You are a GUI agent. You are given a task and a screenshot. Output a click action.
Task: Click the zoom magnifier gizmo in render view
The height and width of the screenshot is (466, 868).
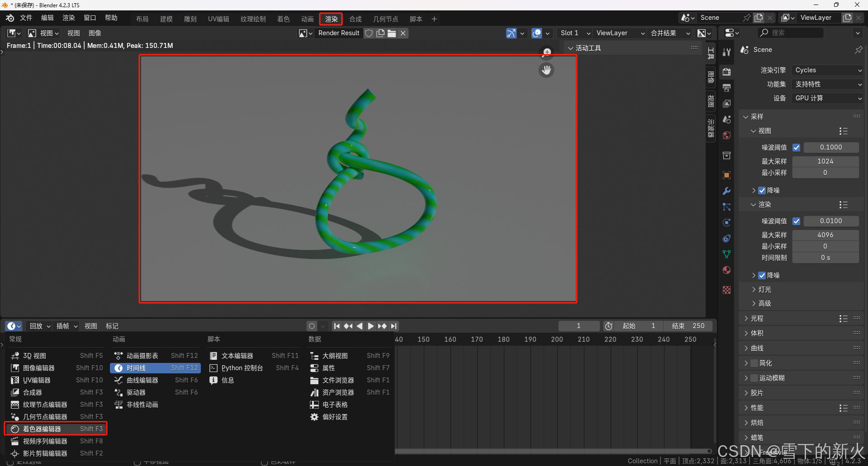(x=547, y=52)
